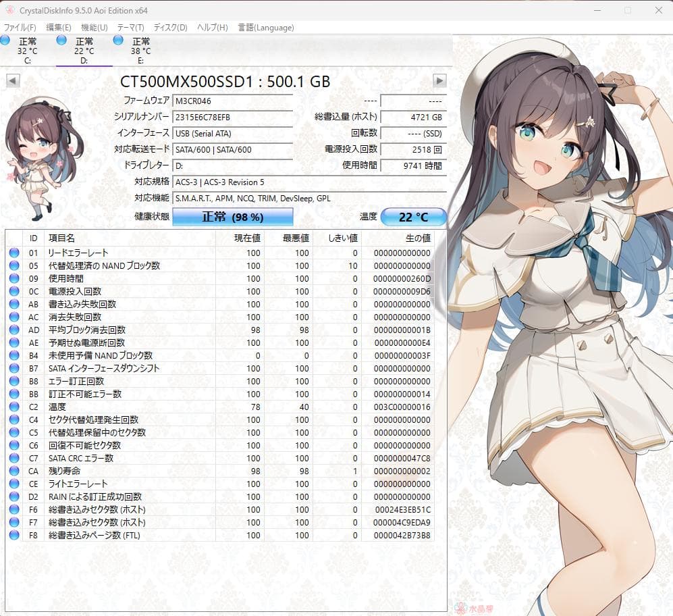673x616 pixels.
Task: Click status icon for CE ライトエラーレート
Action: (14, 484)
